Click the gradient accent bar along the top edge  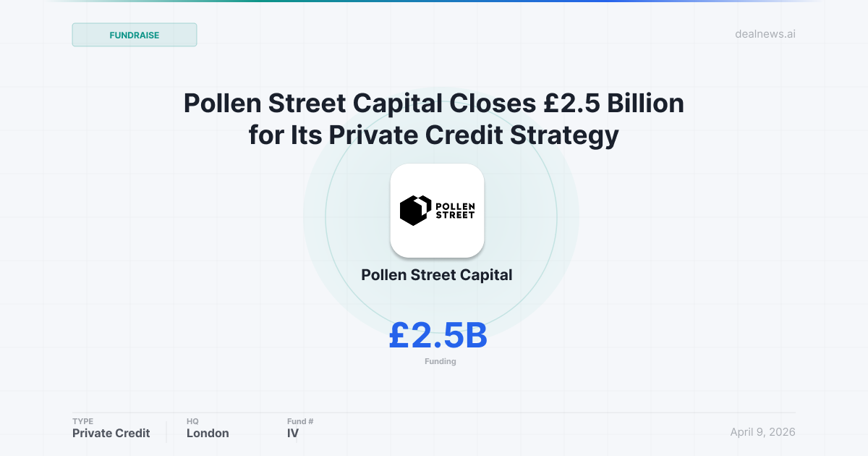[x=434, y=1]
